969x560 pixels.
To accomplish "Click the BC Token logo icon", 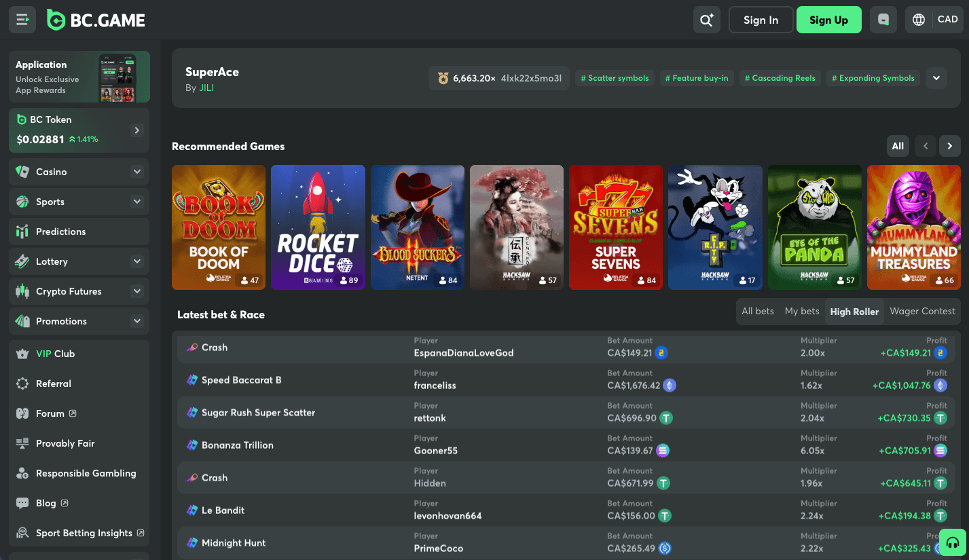I will pyautogui.click(x=21, y=119).
